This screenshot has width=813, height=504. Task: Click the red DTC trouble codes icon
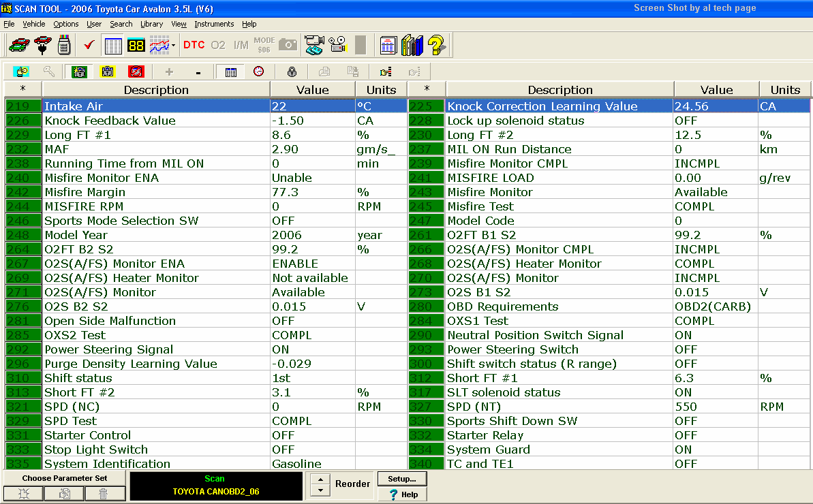pos(194,45)
